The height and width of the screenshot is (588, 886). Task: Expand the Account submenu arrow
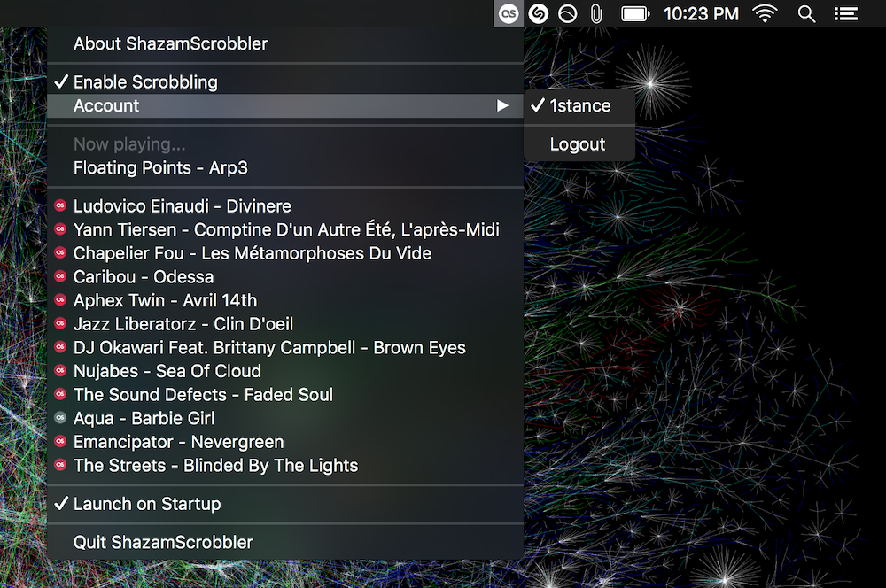pyautogui.click(x=501, y=105)
